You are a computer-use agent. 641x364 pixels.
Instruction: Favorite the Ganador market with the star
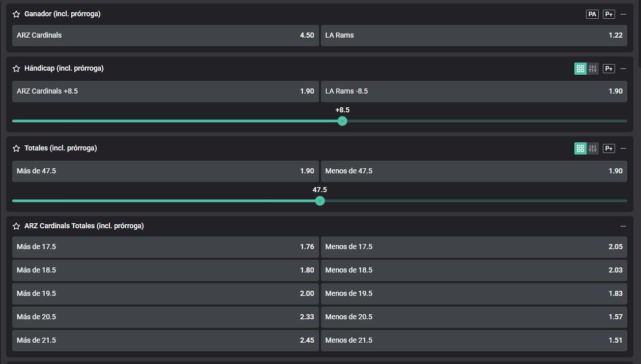pos(16,14)
